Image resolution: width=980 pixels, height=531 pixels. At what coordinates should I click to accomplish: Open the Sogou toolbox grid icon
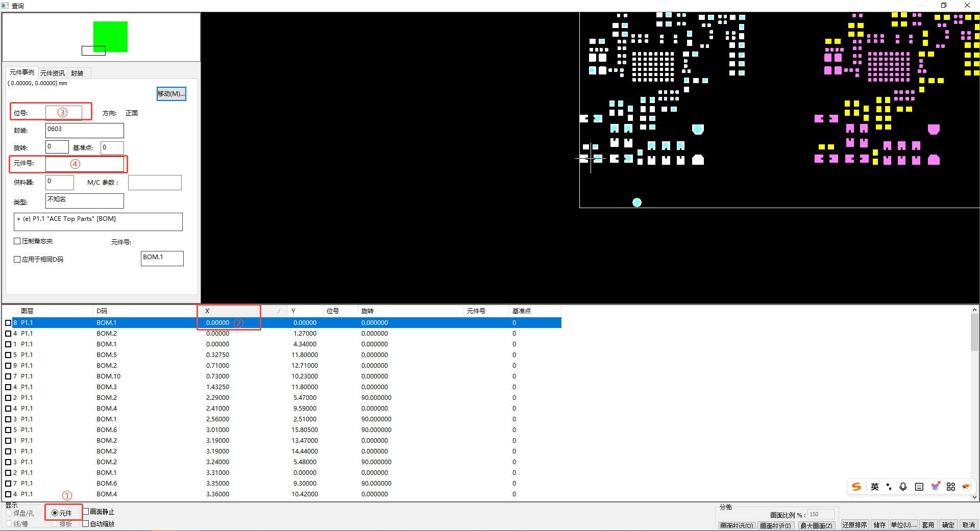[x=951, y=487]
